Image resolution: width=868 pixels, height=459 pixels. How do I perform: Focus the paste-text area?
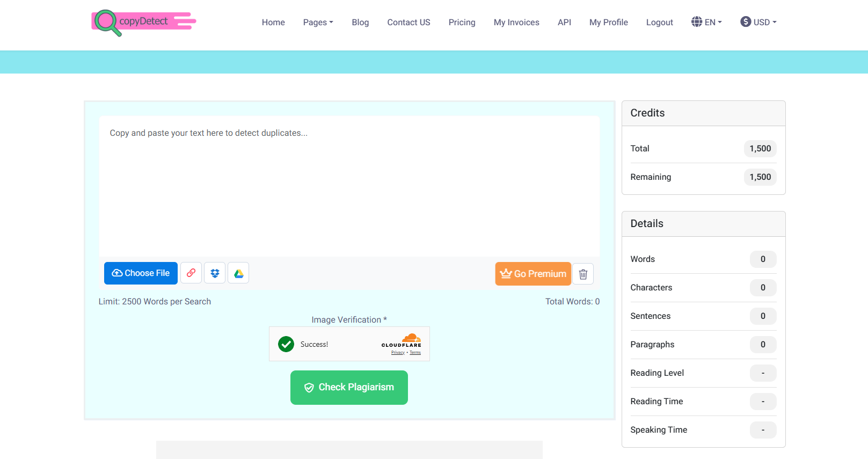349,186
